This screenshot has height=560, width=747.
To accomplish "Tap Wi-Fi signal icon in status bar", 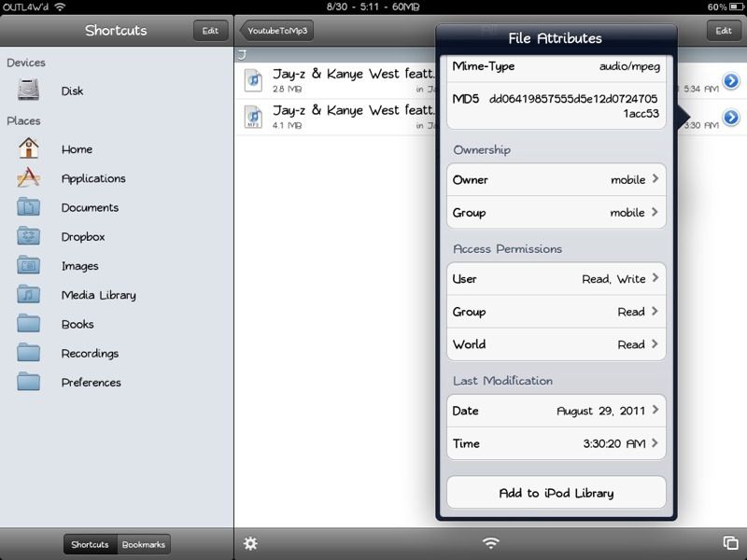I will (x=60, y=7).
